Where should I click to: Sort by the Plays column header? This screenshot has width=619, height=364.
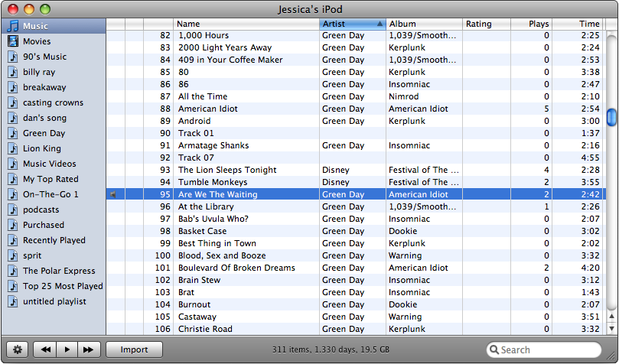[531, 24]
